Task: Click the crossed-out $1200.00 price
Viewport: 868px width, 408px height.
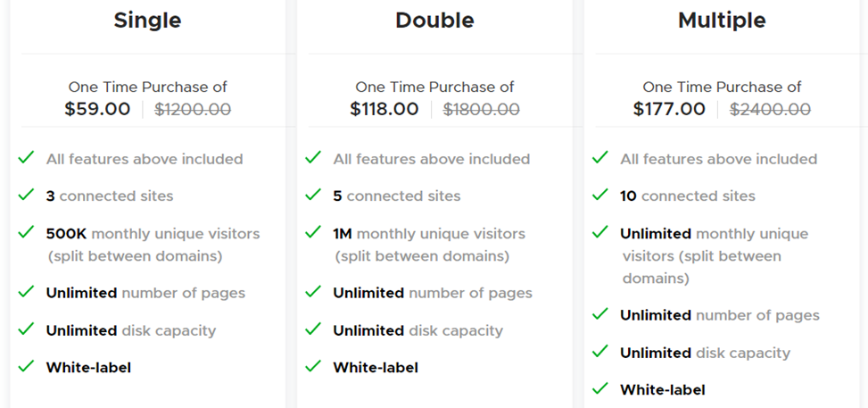Action: click(x=193, y=109)
